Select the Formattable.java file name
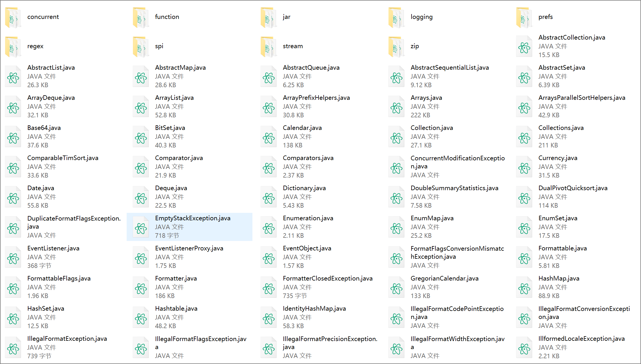The height and width of the screenshot is (364, 641). pos(563,248)
